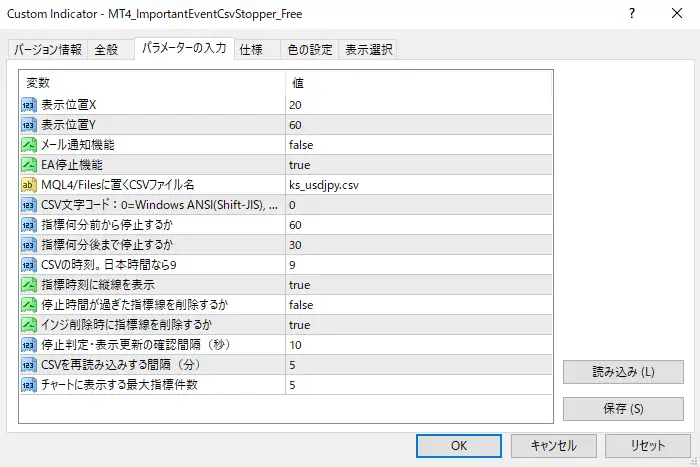Image resolution: width=700 pixels, height=467 pixels.
Task: Click the integer icon beside CSVの時刻
Action: pos(29,265)
